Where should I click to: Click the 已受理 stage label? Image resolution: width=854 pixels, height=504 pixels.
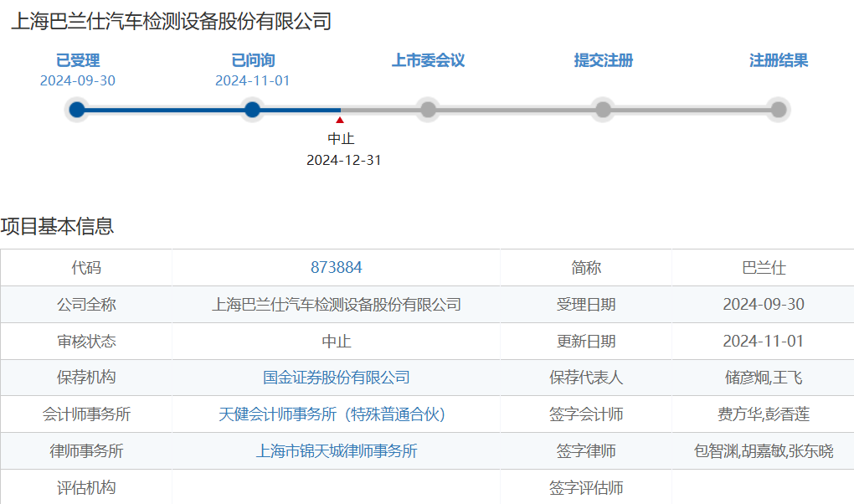(78, 60)
